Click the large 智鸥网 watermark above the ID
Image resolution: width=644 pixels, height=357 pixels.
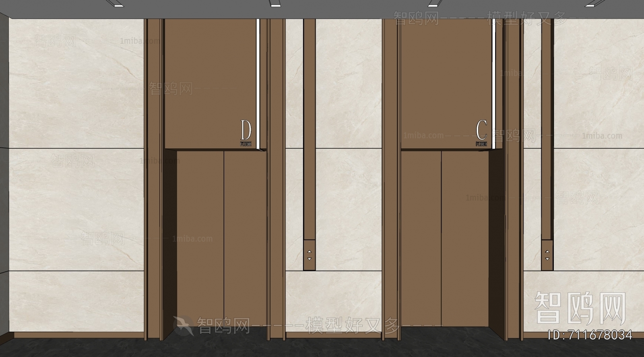pyautogui.click(x=580, y=308)
